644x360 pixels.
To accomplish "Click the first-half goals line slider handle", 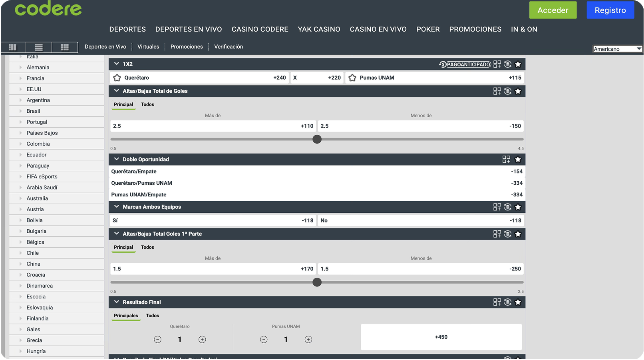I will click(317, 282).
